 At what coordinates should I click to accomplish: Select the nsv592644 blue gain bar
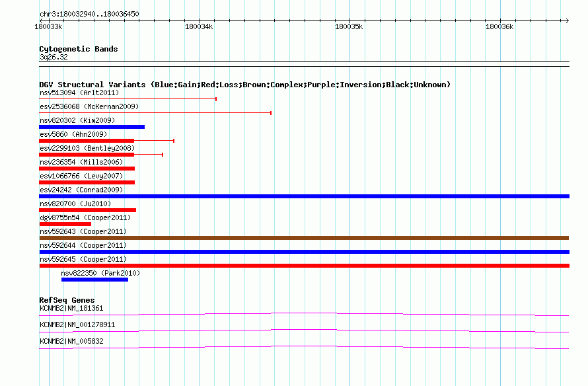point(304,252)
